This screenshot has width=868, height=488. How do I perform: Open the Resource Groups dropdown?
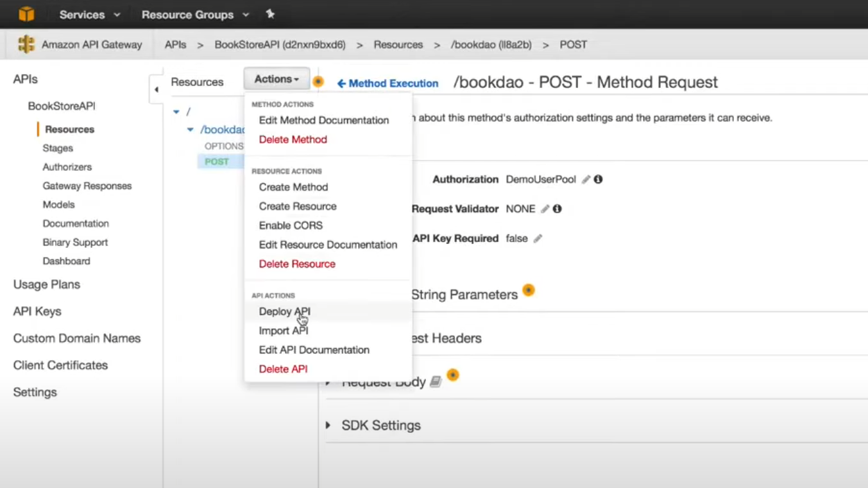point(195,14)
